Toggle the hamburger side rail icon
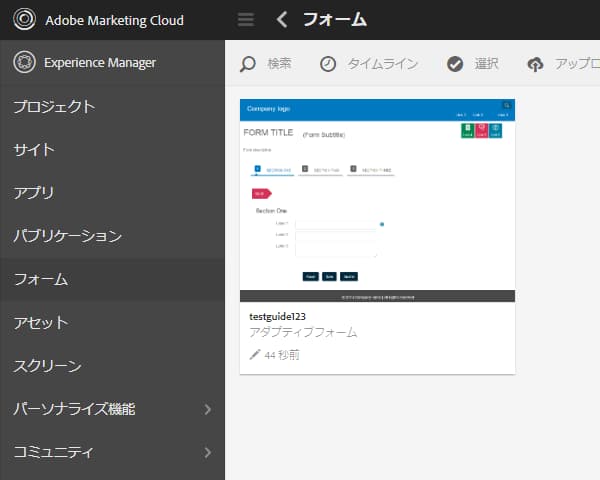 click(246, 20)
